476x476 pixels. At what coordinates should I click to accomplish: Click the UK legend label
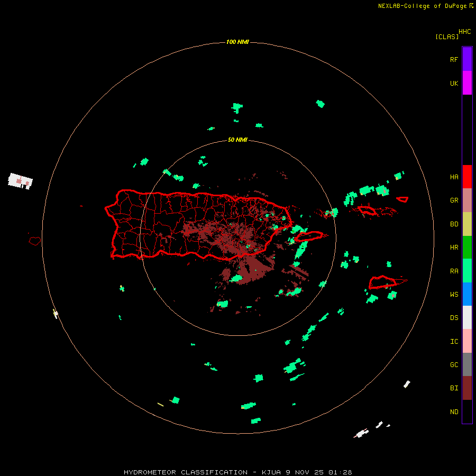coord(454,83)
